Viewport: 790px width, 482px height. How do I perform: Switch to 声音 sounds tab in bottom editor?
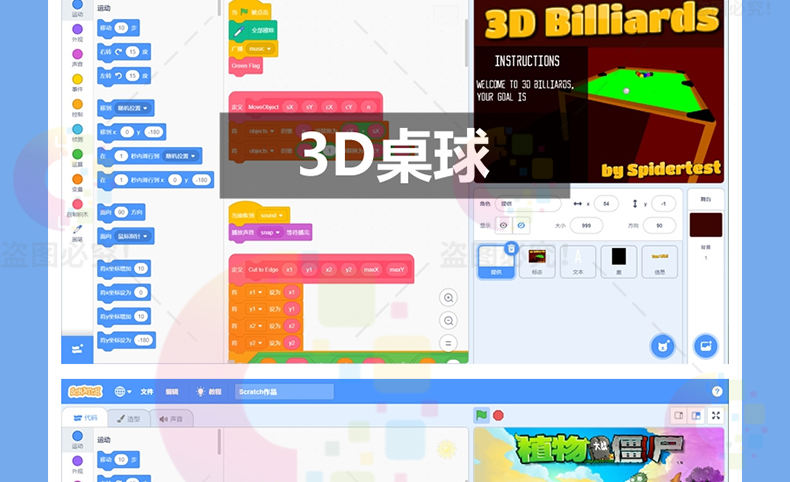(171, 419)
